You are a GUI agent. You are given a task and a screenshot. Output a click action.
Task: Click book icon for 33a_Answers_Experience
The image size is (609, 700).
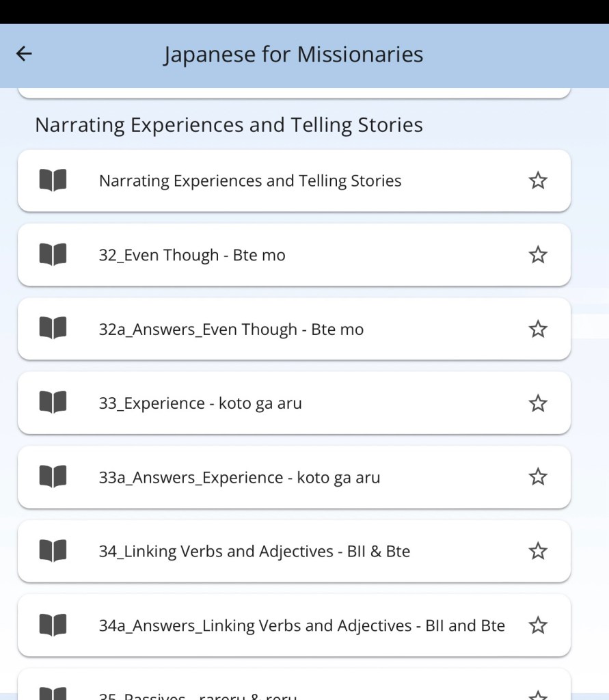[x=53, y=476]
